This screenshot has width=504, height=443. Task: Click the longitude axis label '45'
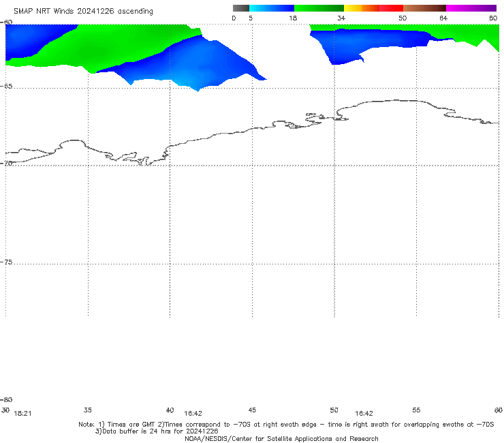click(252, 410)
